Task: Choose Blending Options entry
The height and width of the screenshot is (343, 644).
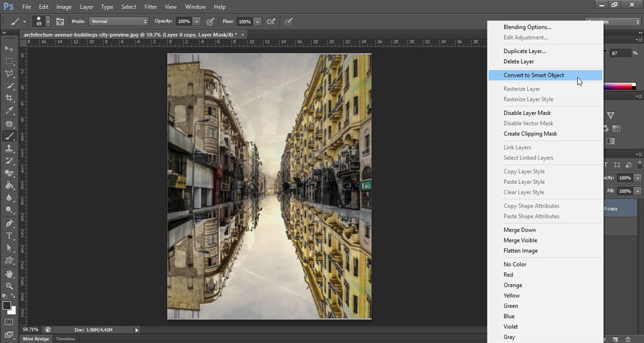Action: point(545,27)
